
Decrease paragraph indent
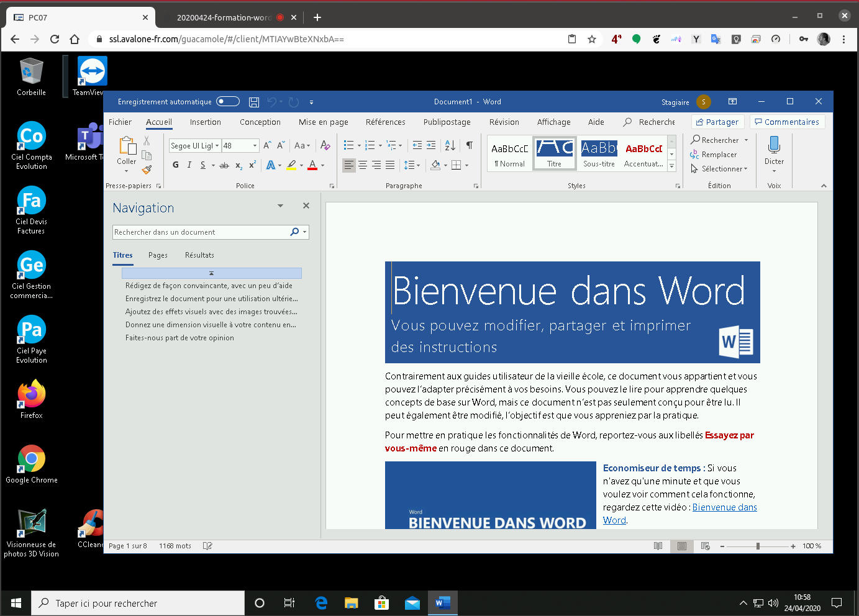point(417,145)
